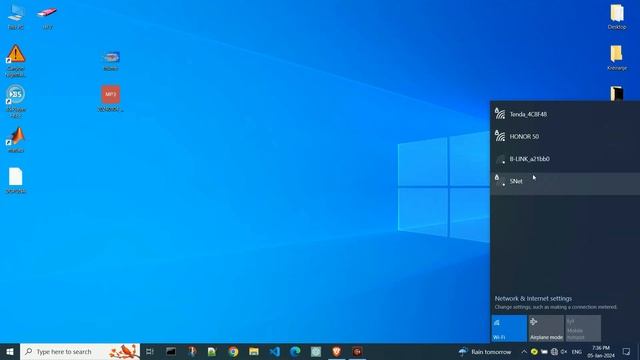Show hidden system tray icons

pos(524,352)
